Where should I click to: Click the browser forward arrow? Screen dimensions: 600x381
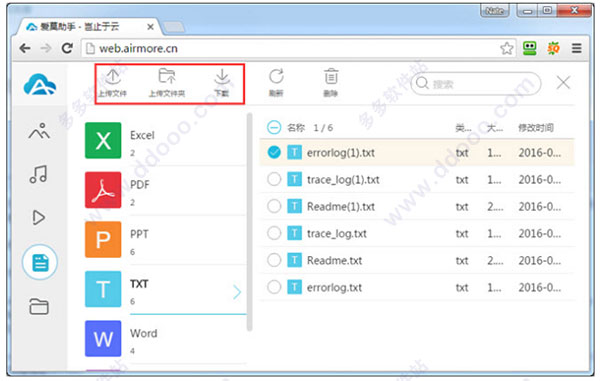(x=46, y=48)
